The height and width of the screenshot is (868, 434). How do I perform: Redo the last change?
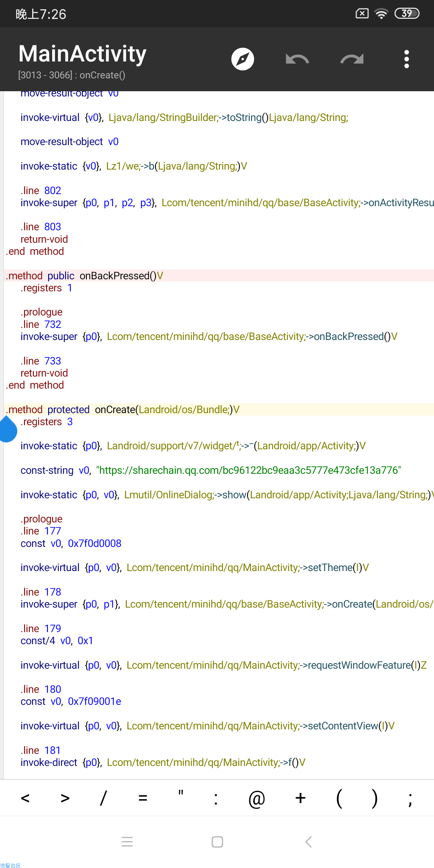352,59
